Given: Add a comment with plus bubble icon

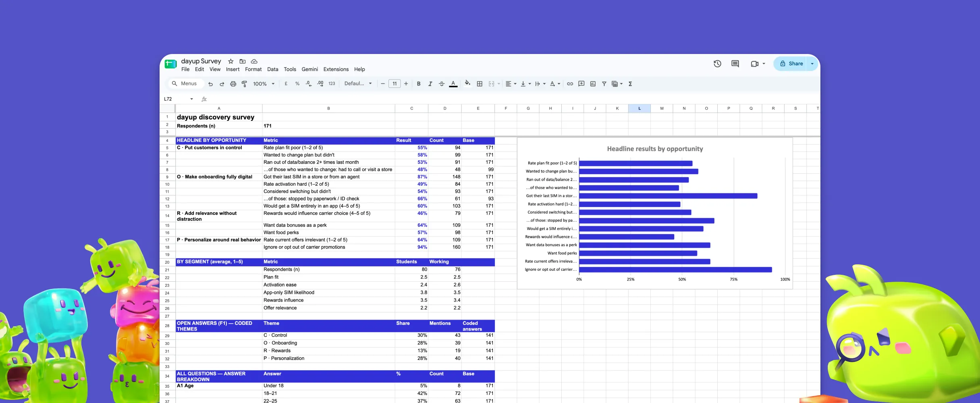Looking at the screenshot, I should 581,84.
